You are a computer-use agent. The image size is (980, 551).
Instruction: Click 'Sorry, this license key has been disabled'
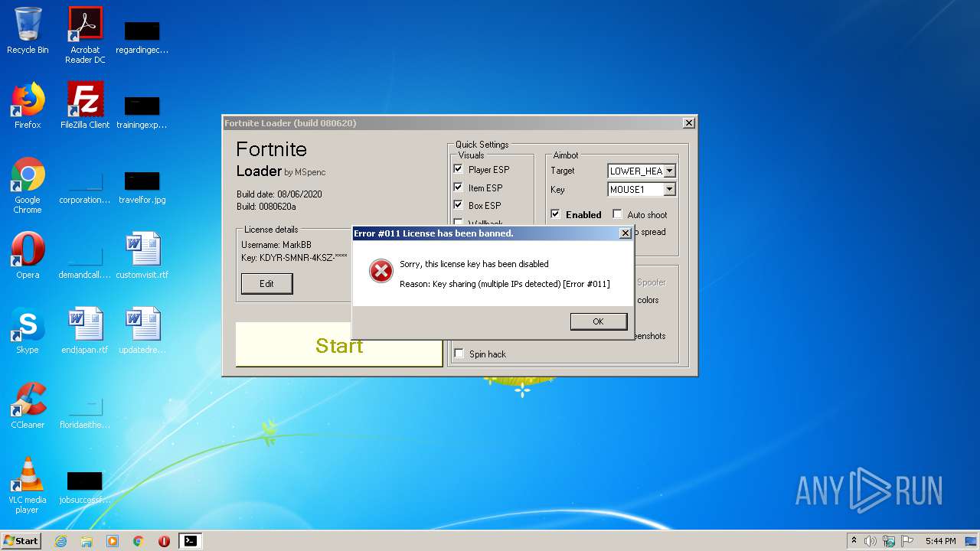click(x=474, y=264)
